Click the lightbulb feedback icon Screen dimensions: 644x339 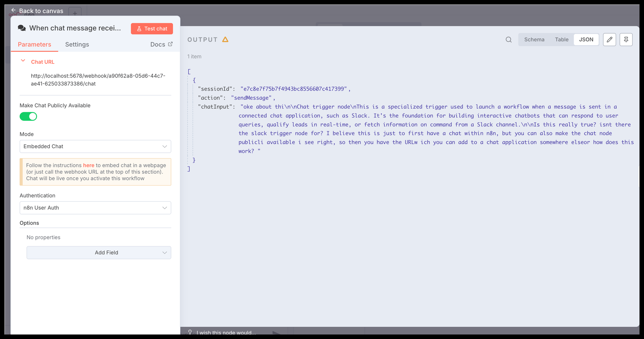pyautogui.click(x=190, y=332)
